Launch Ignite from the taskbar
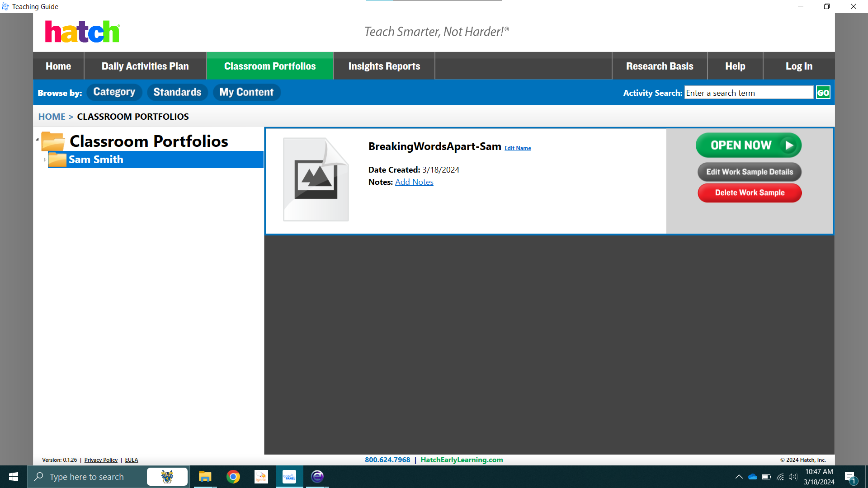This screenshot has width=868, height=488. [x=261, y=476]
